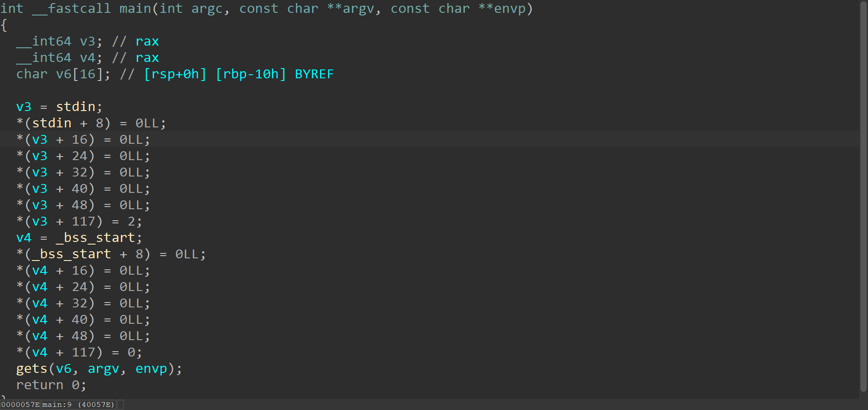Click the __fastcall keyword in the signature

click(x=71, y=9)
